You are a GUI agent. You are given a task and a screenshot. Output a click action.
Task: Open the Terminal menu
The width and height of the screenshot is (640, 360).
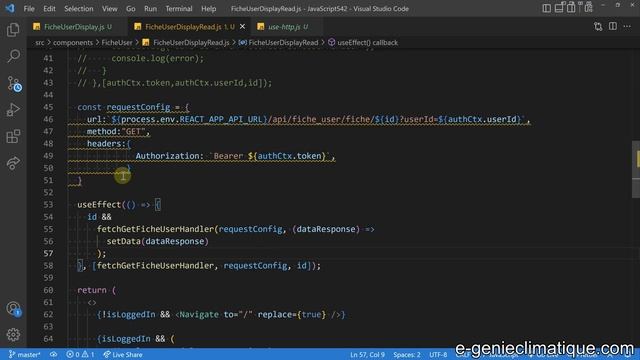tap(179, 9)
